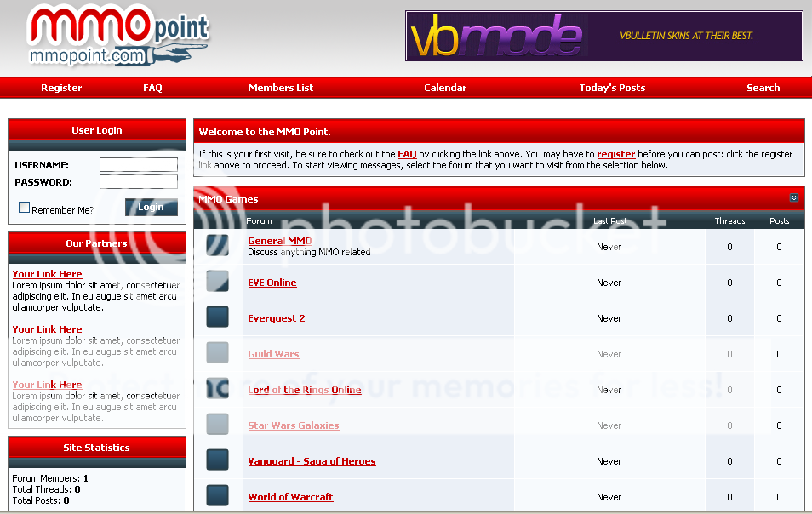Open the Guild Wars forum

pos(273,354)
